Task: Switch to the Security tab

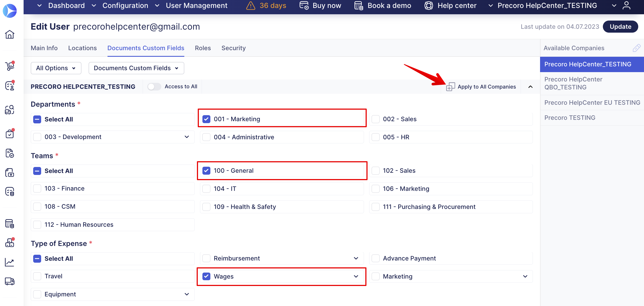Action: click(234, 48)
